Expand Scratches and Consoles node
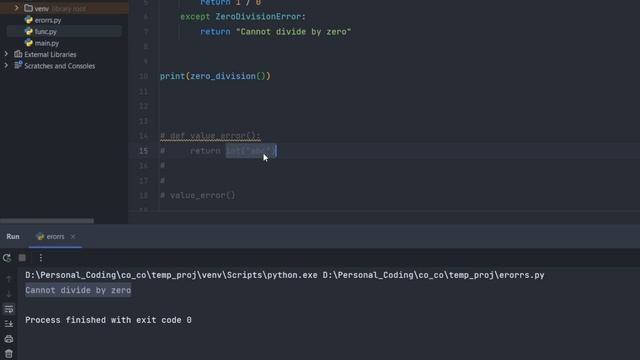 pos(6,65)
